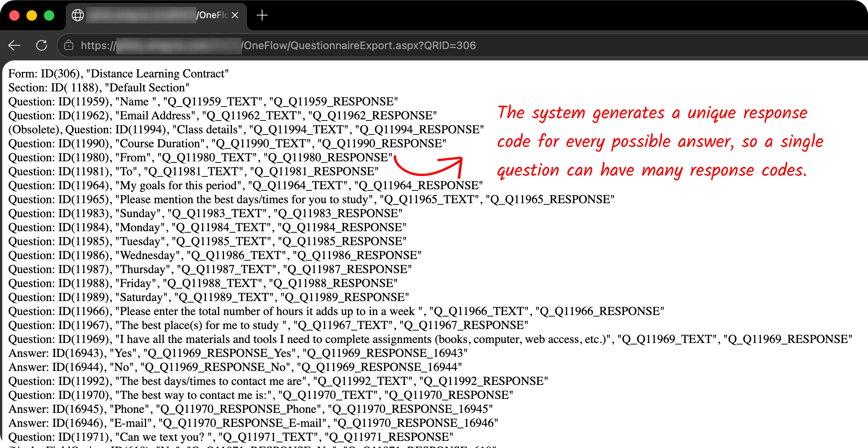Click the "From" question ID(11980) line
Viewport: 868px width, 448px height.
click(201, 157)
